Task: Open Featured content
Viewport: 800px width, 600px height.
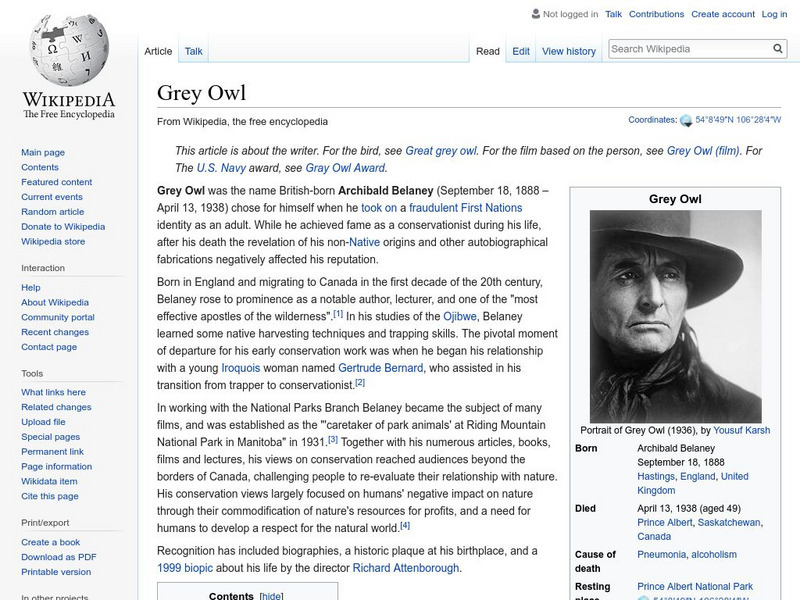Action: click(x=57, y=182)
